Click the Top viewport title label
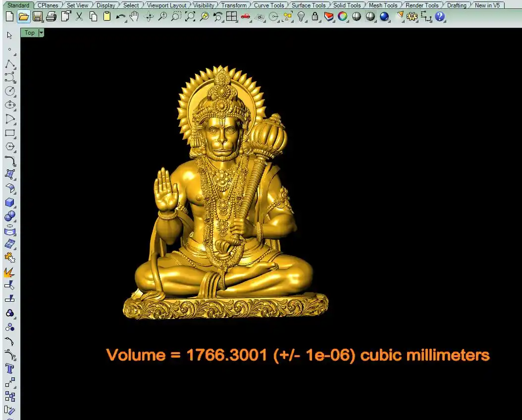 (x=30, y=33)
